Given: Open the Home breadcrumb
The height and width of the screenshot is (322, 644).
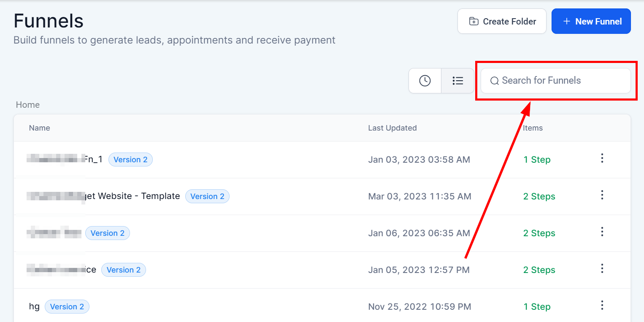Looking at the screenshot, I should tap(28, 105).
